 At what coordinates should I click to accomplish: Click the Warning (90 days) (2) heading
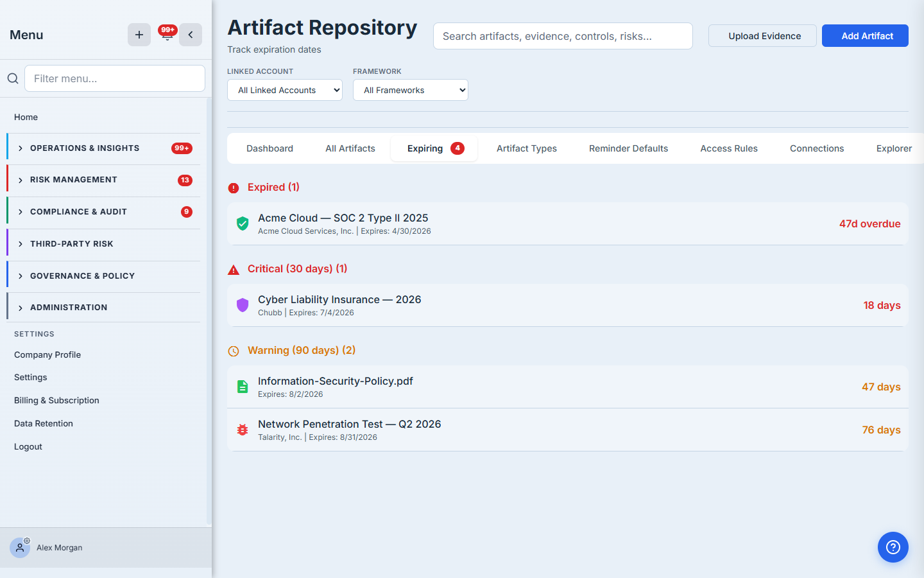click(302, 350)
